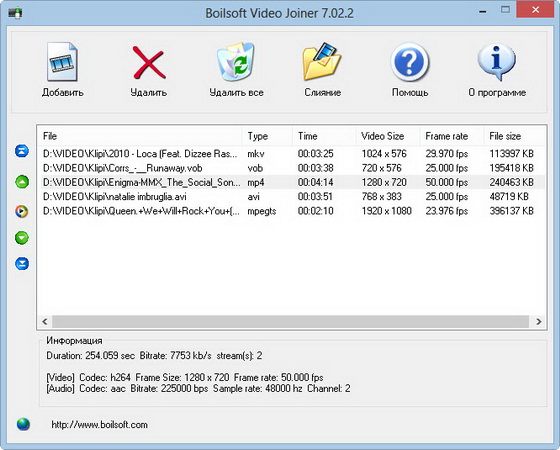Screen dimensions: 560x450
Task: Click the horizontal scrollbar left arrow
Action: point(45,321)
